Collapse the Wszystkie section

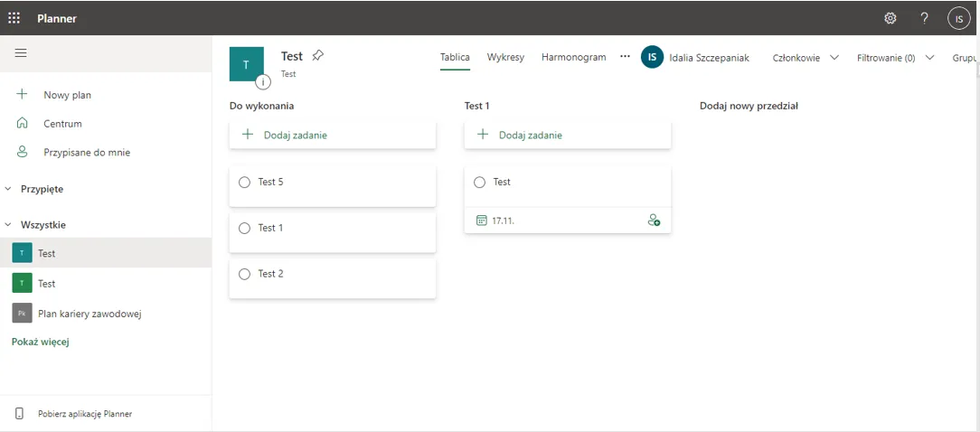[x=9, y=225]
